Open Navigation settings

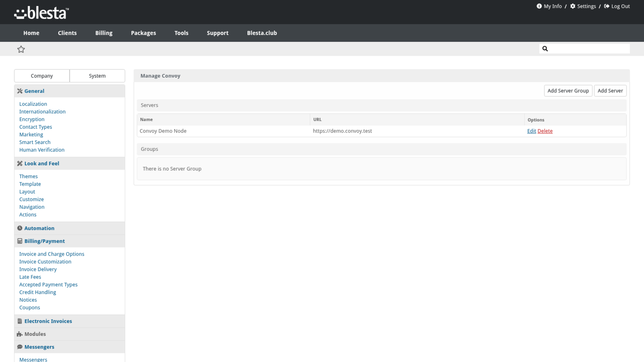32,207
